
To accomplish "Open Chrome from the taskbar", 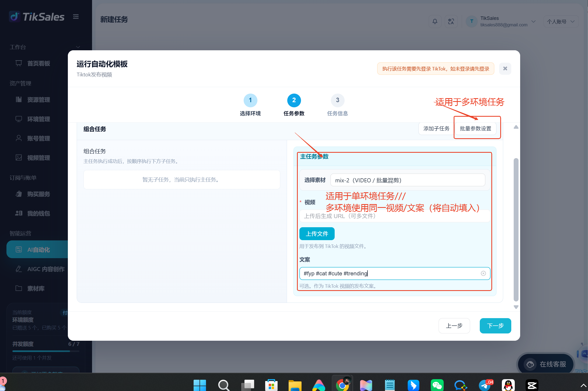I will point(342,385).
